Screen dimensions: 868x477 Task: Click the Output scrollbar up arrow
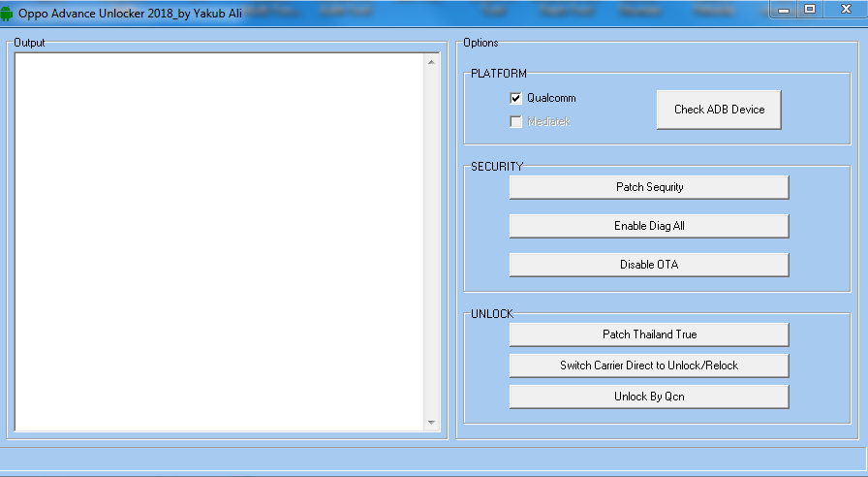(431, 62)
